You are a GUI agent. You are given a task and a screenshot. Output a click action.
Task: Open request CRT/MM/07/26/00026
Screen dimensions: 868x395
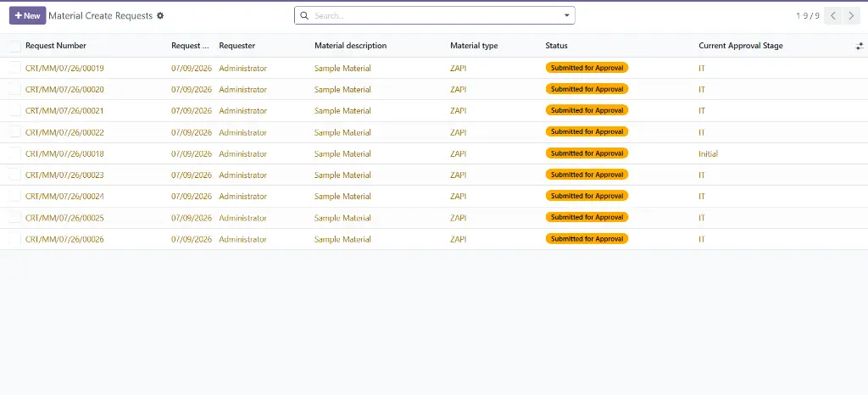coord(64,240)
